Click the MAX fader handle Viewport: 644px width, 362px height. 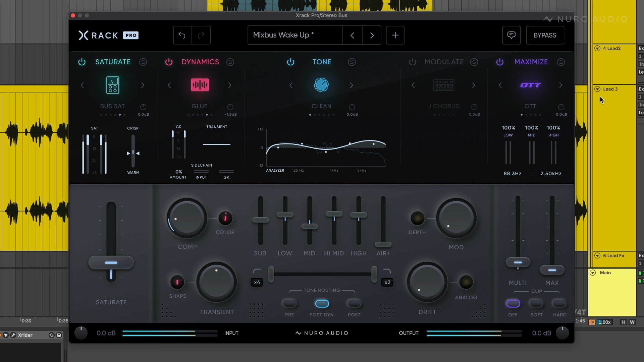click(552, 270)
